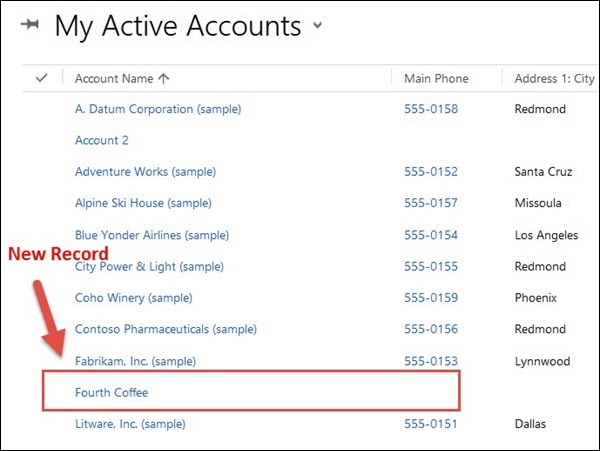The image size is (600, 451).
Task: Open the new Fourth Coffee record
Action: pyautogui.click(x=111, y=393)
